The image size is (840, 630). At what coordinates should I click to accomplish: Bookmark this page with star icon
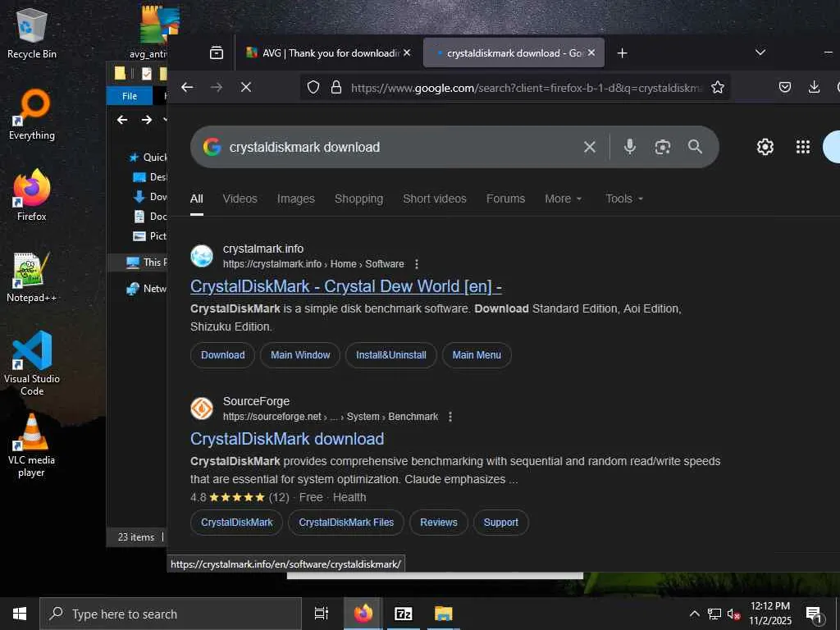click(x=718, y=87)
